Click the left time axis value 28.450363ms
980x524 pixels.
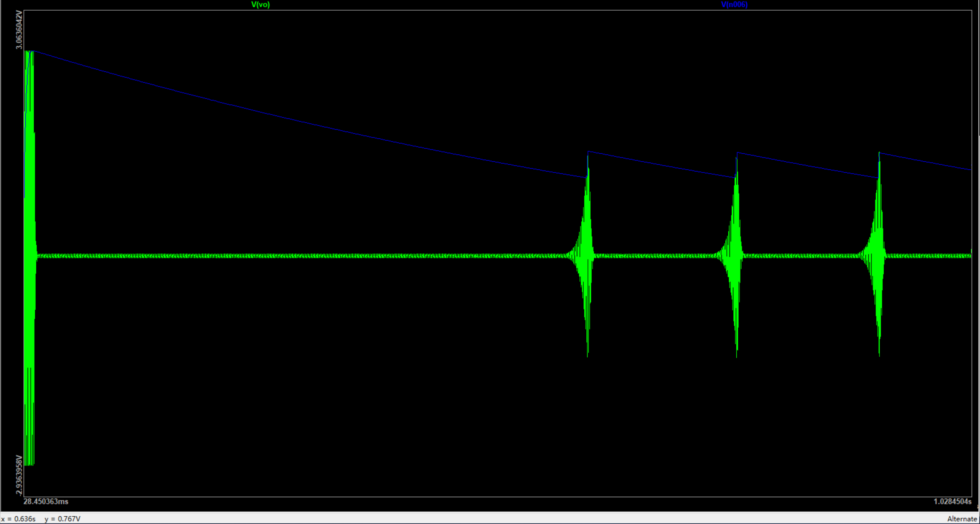(46, 501)
